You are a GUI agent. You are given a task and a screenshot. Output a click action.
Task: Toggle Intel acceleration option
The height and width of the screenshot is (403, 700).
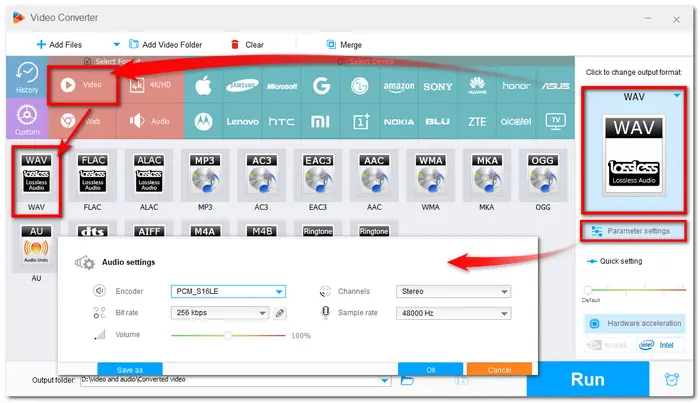[x=660, y=345]
